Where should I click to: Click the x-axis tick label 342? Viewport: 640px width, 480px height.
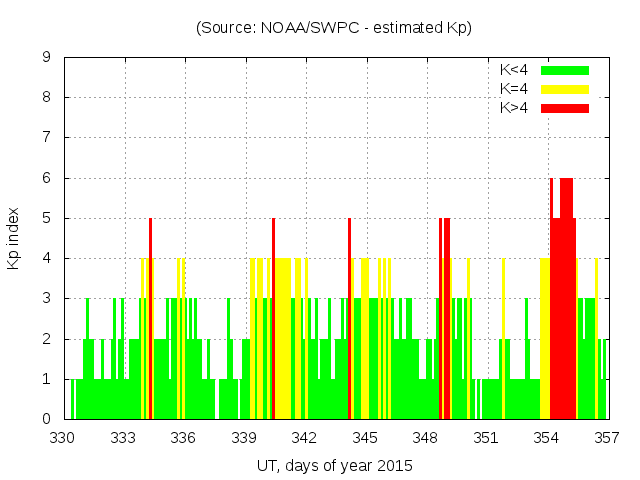304,438
